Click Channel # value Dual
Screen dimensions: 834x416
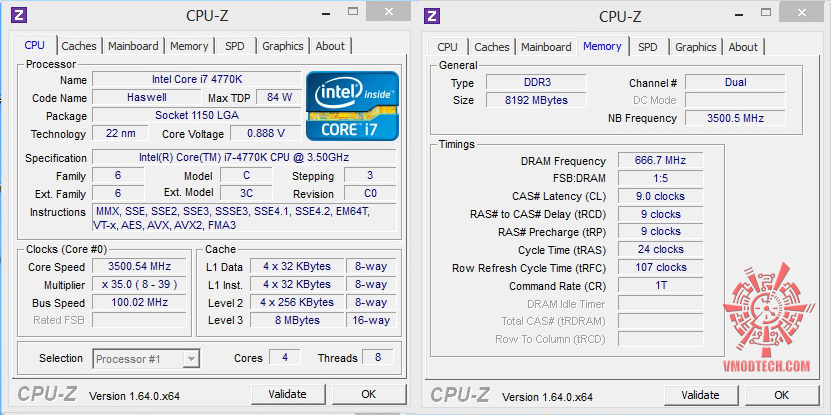(735, 82)
